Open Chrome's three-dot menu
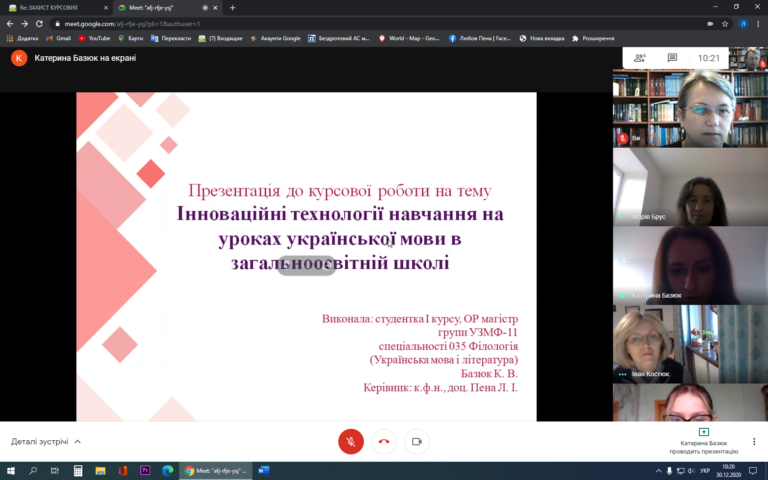 (x=758, y=24)
